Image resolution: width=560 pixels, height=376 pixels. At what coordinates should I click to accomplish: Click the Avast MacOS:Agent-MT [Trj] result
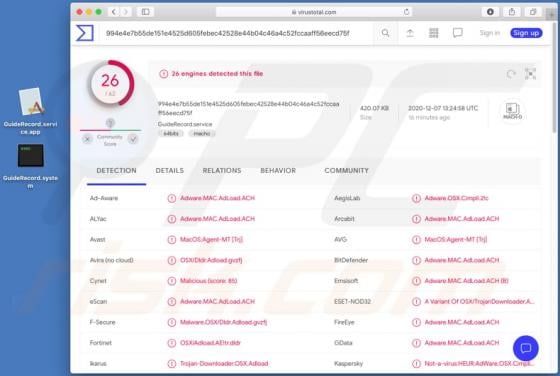pos(211,240)
